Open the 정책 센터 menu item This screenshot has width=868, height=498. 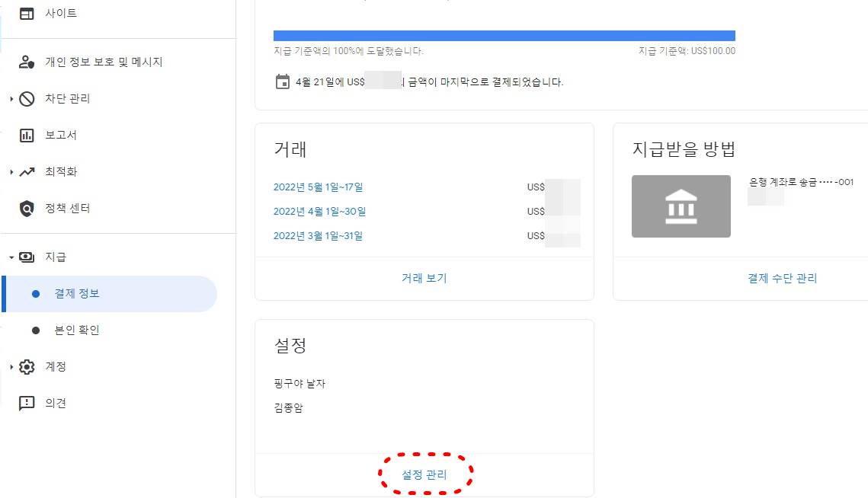point(68,208)
